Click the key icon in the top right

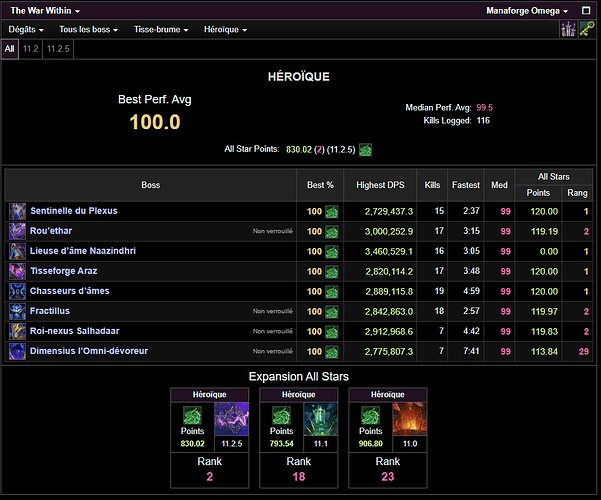pyautogui.click(x=587, y=30)
